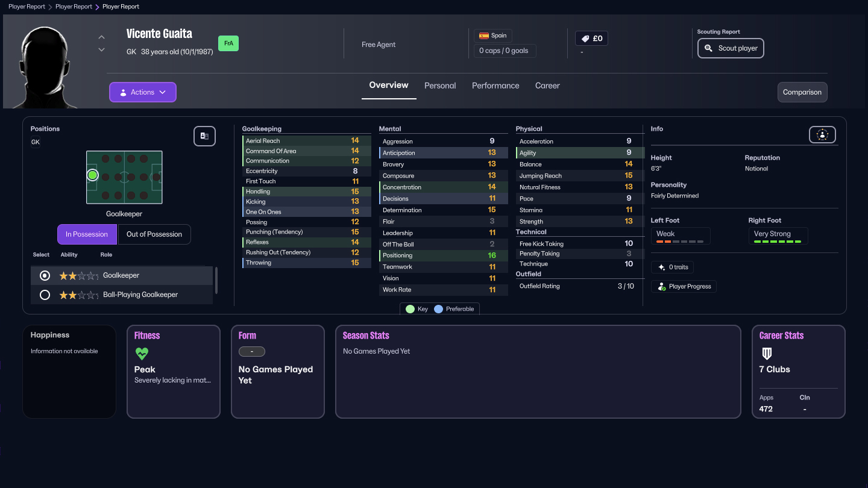Click the 7 Clubs career text
This screenshot has height=488, width=868.
coord(775,369)
